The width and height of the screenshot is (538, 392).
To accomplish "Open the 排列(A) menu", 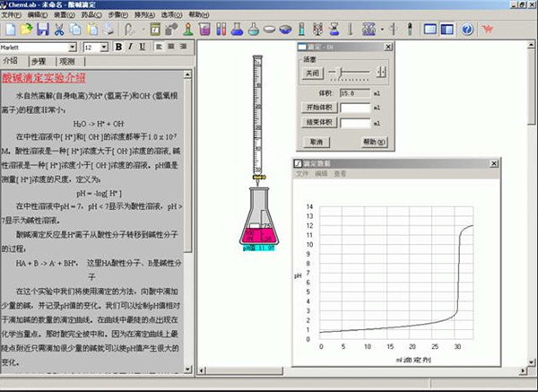I will 144,14.
